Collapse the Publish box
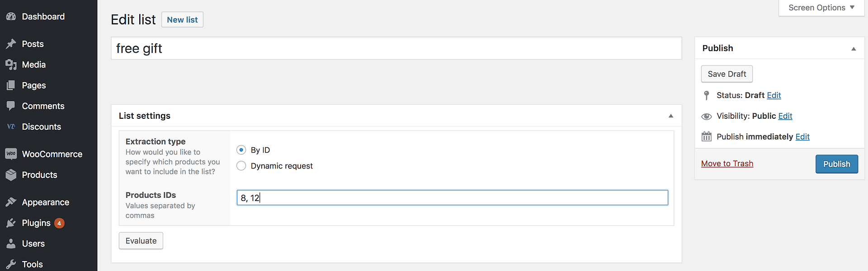This screenshot has height=271, width=868. tap(854, 49)
